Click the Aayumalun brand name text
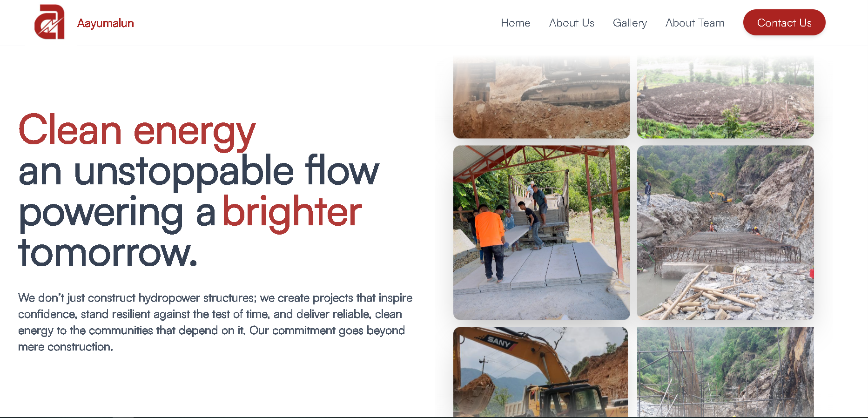868x418 pixels. pos(106,23)
